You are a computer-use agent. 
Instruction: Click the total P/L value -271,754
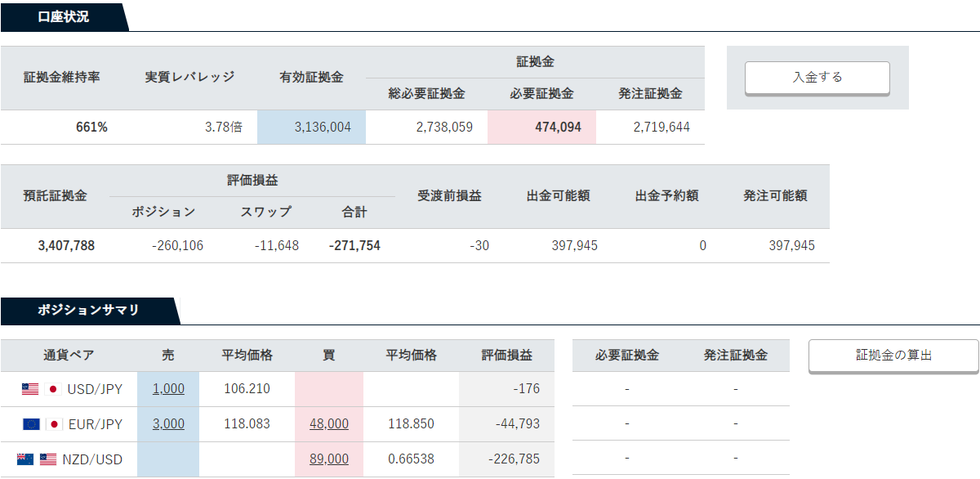click(x=354, y=245)
